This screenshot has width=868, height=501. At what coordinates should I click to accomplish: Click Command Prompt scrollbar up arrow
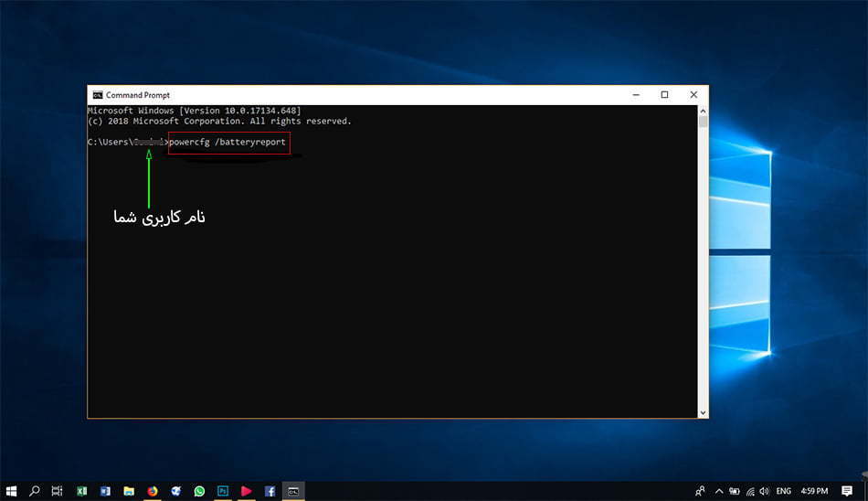[x=703, y=111]
